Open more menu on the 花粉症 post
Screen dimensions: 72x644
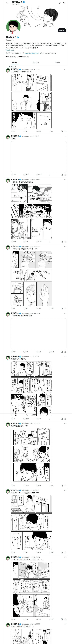(x=65, y=136)
